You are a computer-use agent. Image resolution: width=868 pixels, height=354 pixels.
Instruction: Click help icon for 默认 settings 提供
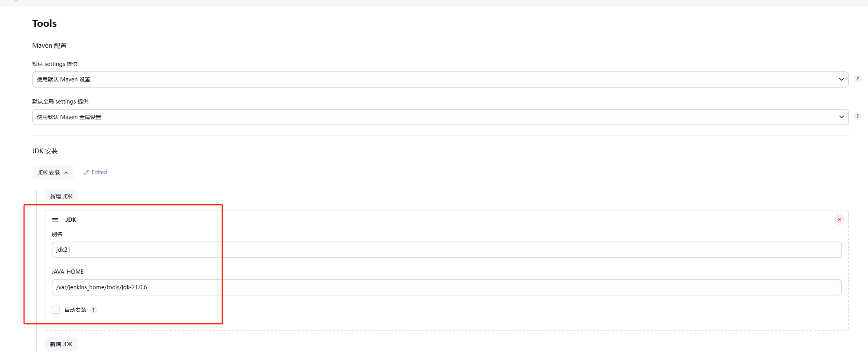[858, 78]
